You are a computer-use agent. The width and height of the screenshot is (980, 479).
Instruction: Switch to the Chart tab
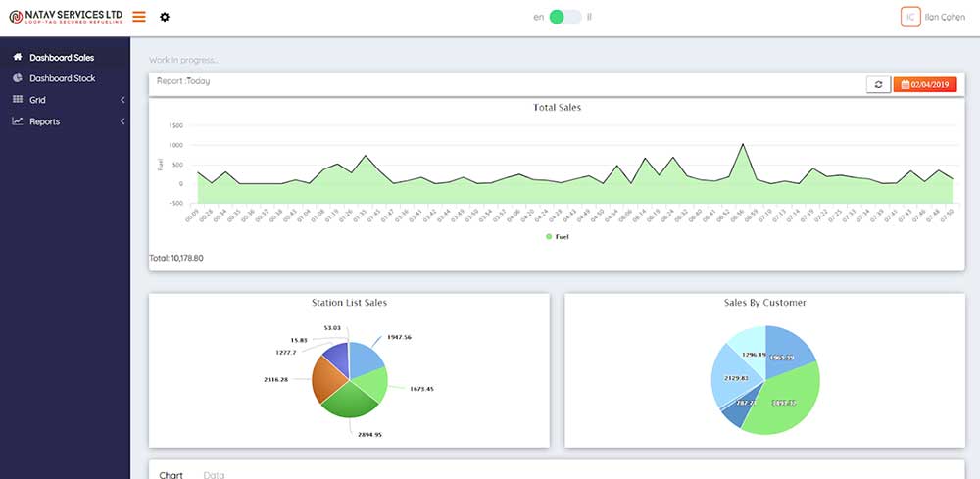(171, 475)
